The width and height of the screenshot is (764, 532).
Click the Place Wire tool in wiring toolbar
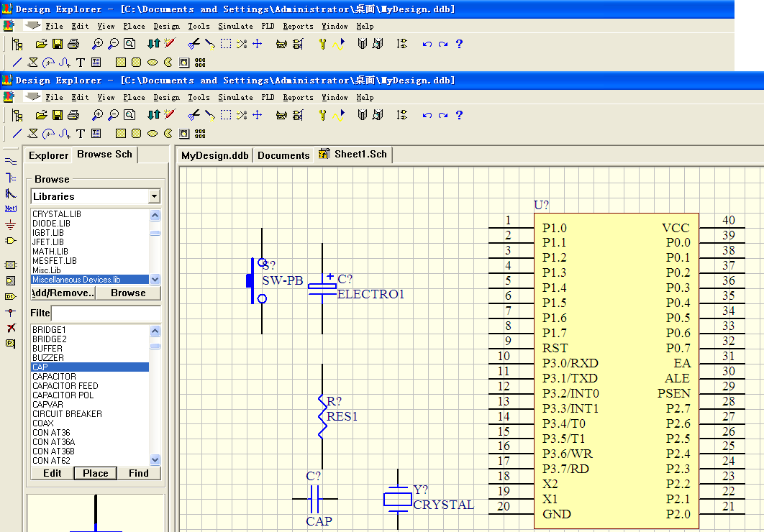(11, 161)
